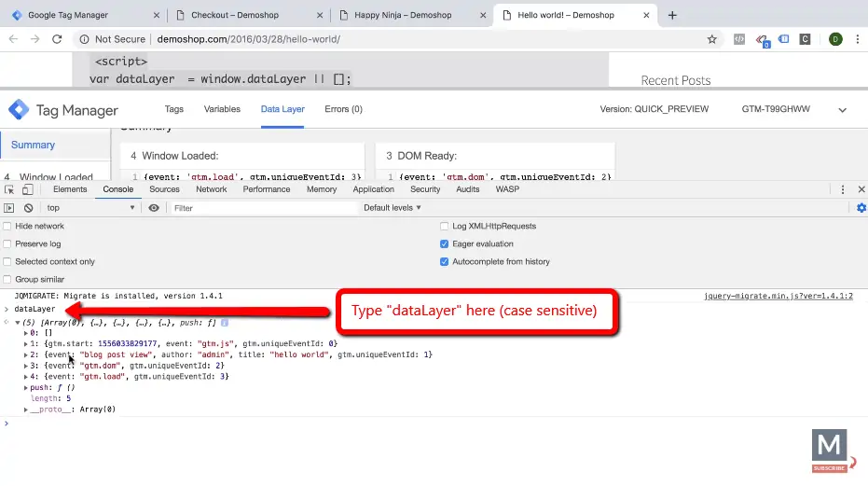Viewport: 868px width, 486px height.
Task: Open the Network DevTools tab
Action: [x=211, y=189]
